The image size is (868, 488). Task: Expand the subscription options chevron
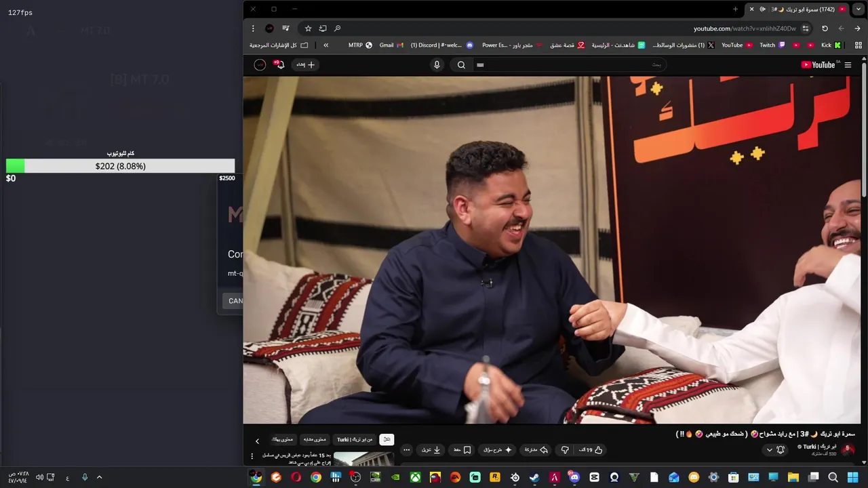[x=769, y=450]
